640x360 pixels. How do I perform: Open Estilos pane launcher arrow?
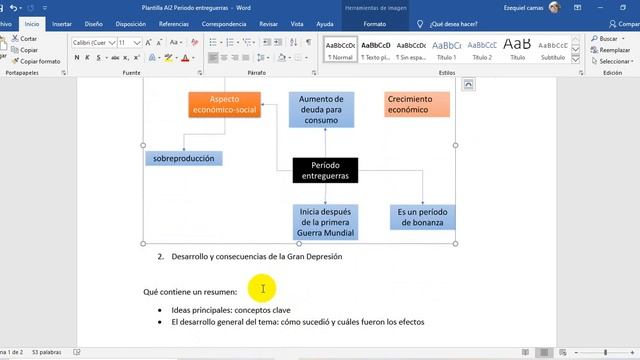[581, 73]
